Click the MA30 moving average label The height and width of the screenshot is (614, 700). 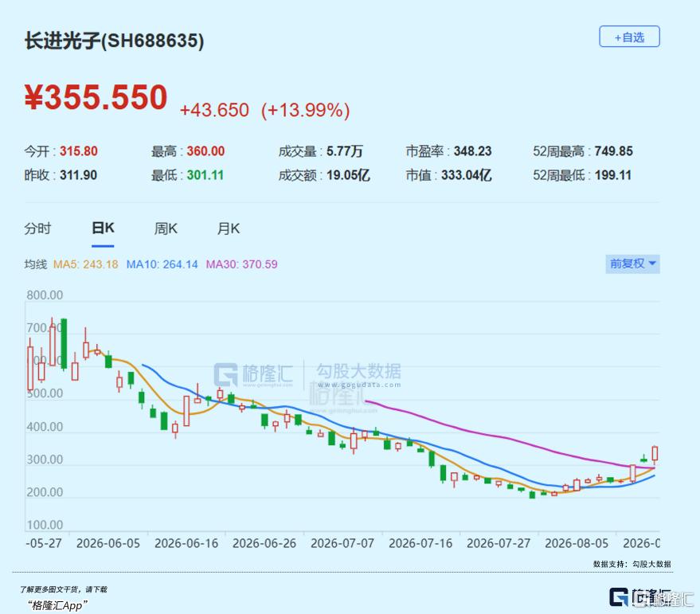click(241, 264)
